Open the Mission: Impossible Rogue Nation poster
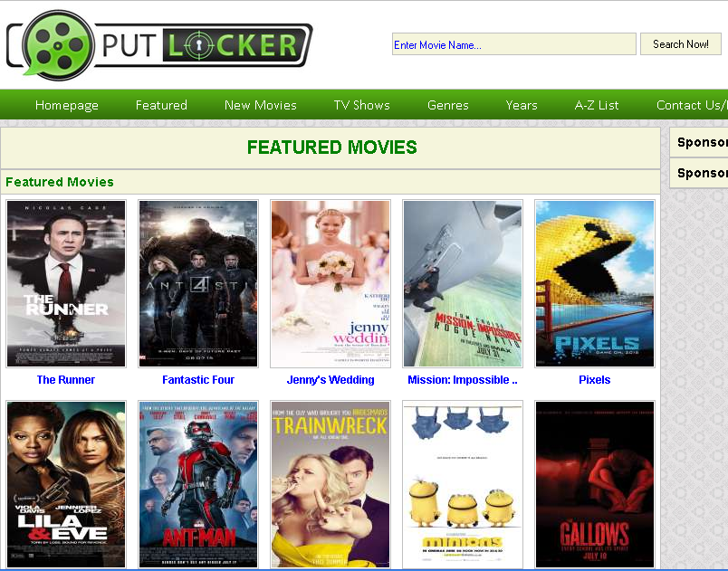 [463, 283]
